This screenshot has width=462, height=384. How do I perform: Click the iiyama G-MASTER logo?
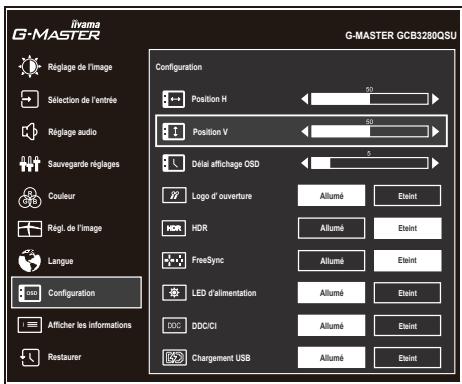coord(56,30)
